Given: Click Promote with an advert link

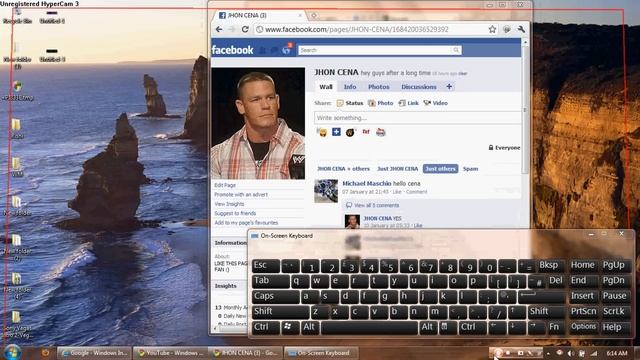Looking at the screenshot, I should (x=241, y=195).
